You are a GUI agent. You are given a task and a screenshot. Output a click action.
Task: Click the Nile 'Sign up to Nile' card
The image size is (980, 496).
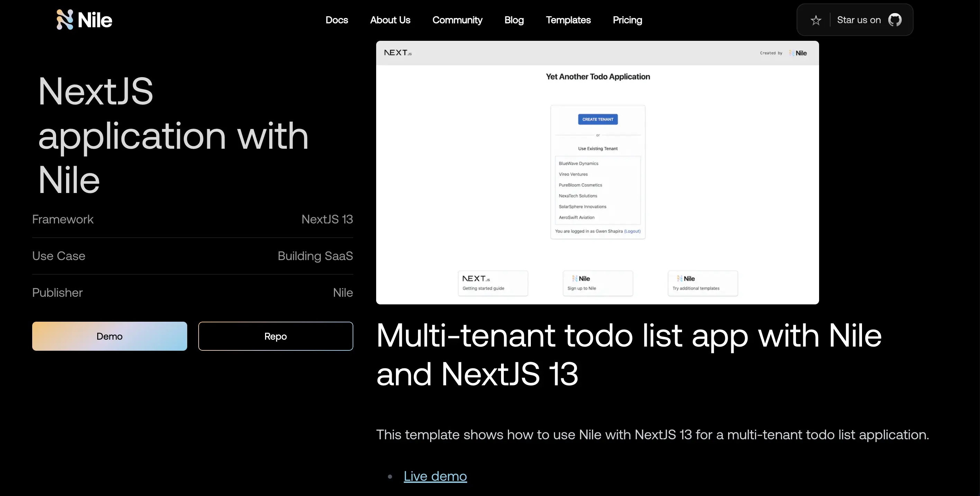pos(598,283)
